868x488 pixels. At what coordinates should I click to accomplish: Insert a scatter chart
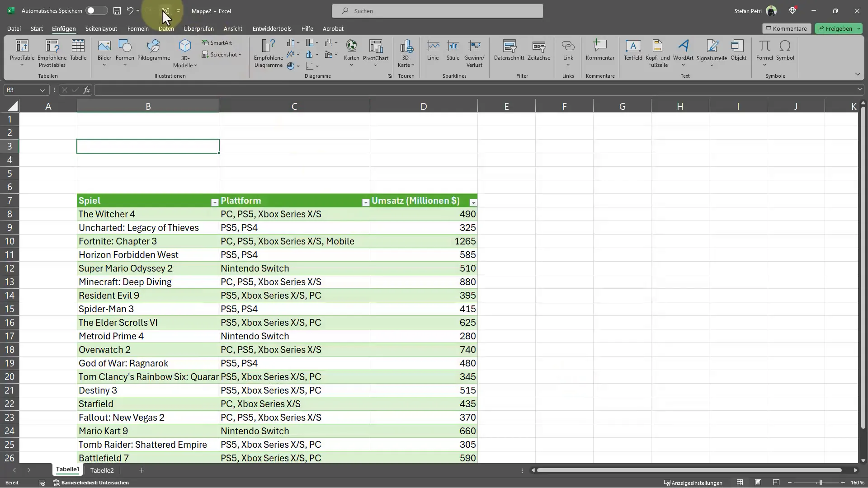312,66
